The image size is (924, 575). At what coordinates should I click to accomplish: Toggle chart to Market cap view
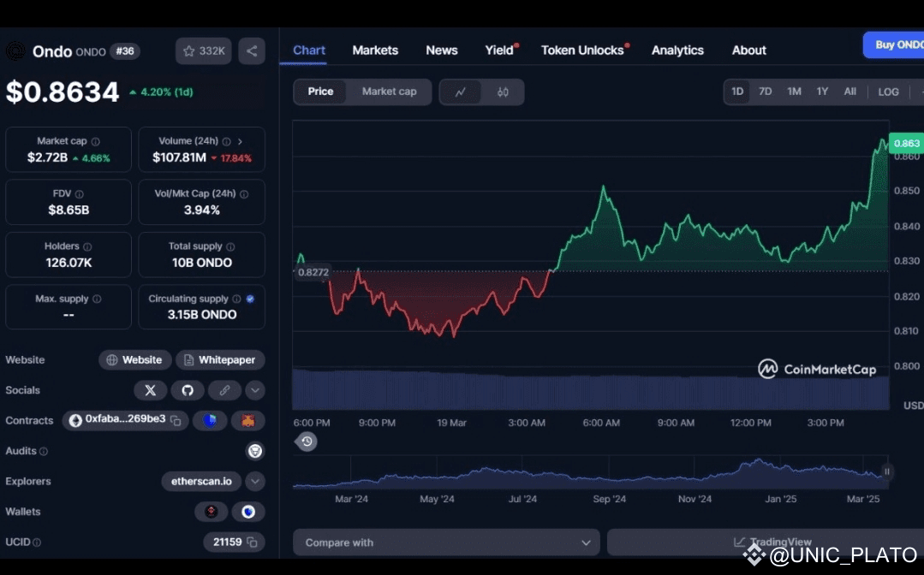pos(389,92)
